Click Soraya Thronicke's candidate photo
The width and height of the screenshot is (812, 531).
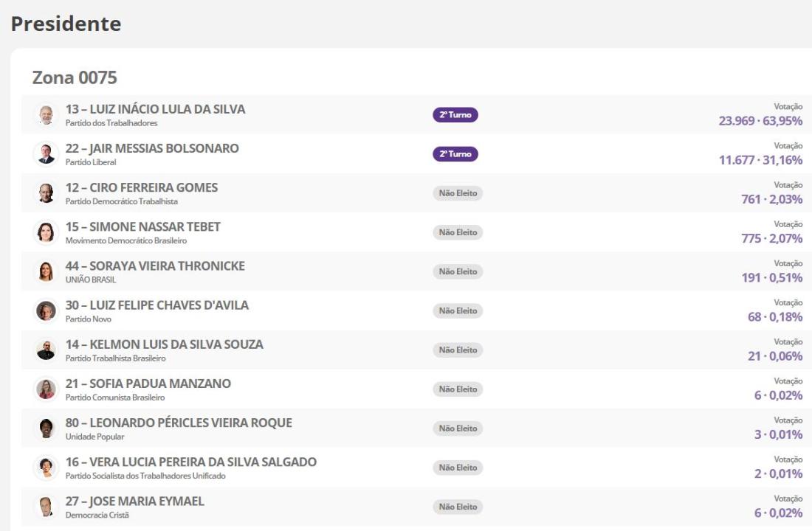[x=46, y=271]
